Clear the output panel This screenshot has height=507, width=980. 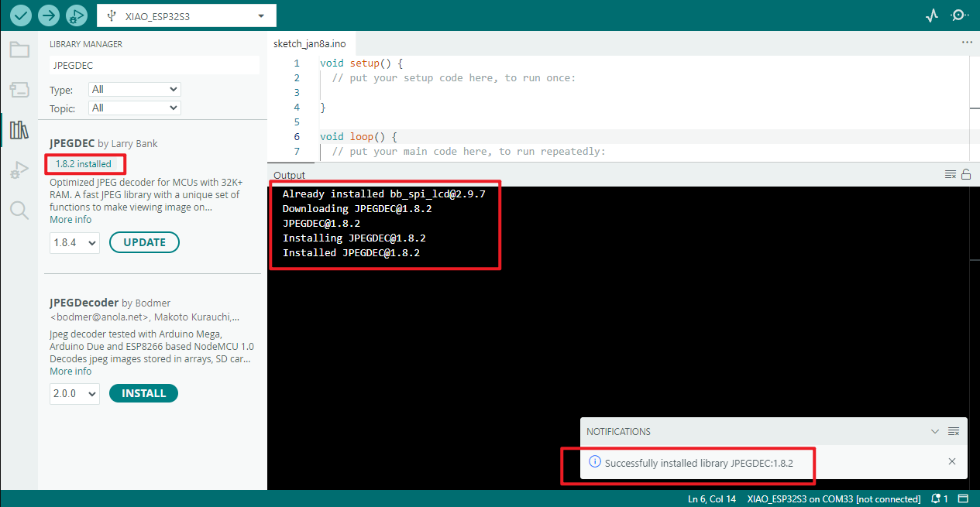coord(951,175)
